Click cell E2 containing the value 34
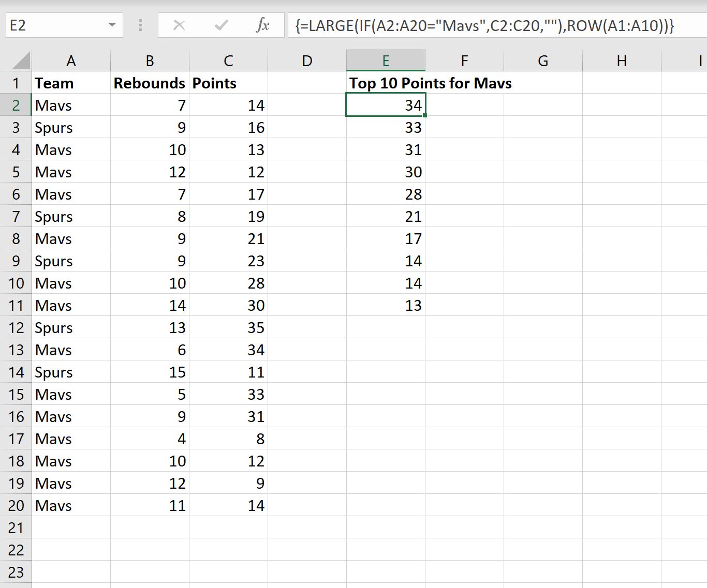 click(x=386, y=105)
